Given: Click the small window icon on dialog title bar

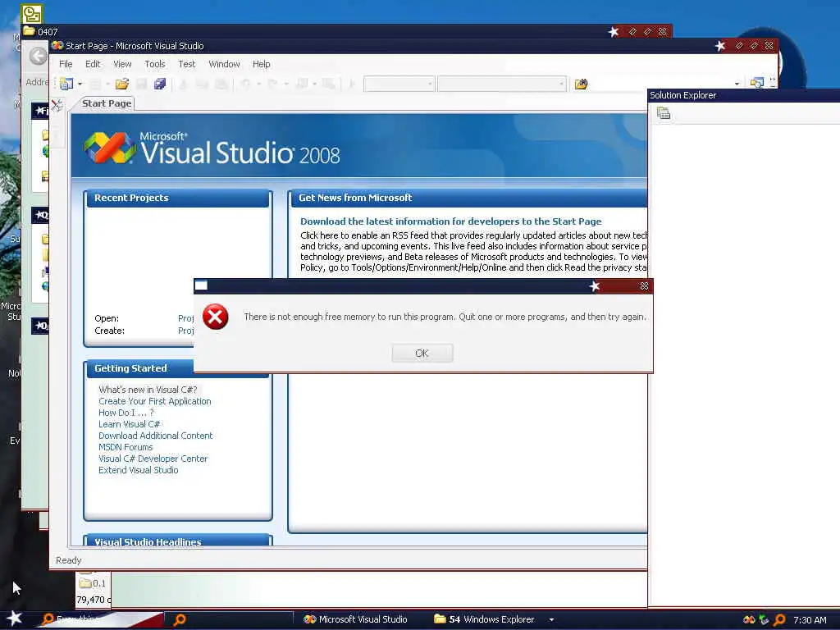Looking at the screenshot, I should 201,285.
